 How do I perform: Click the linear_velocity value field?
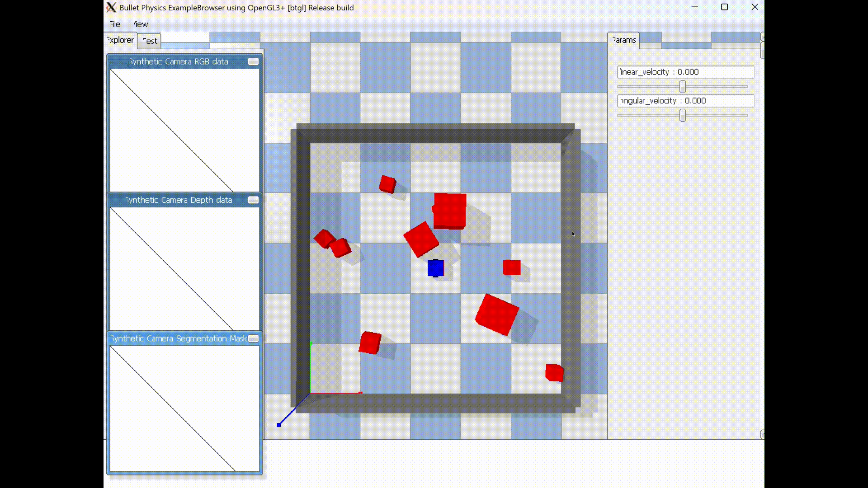tap(685, 72)
